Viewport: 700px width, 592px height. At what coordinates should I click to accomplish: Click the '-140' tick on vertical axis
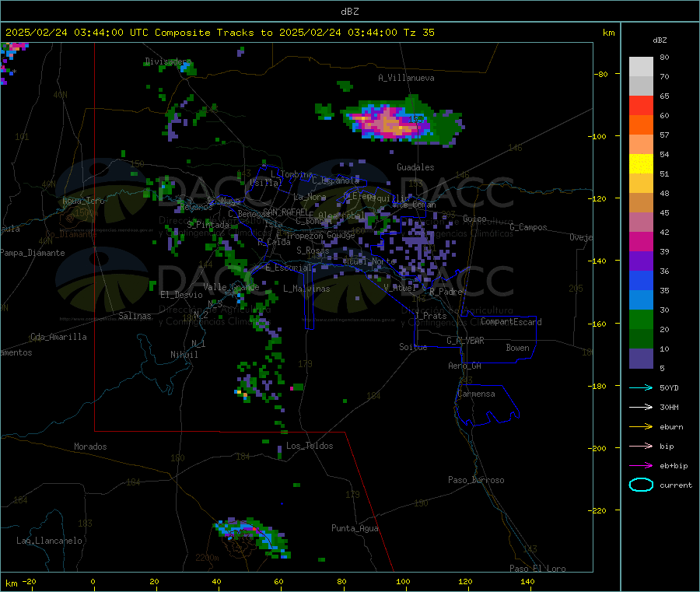coord(599,261)
